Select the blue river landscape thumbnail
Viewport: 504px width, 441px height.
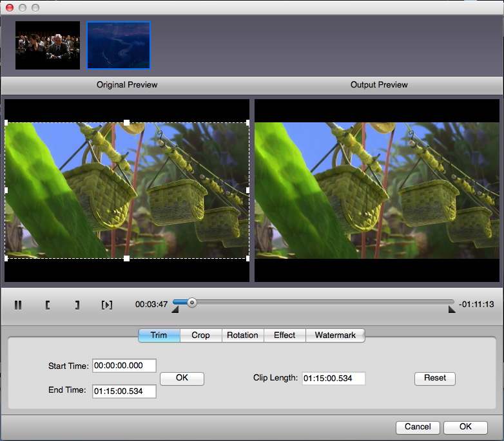click(x=119, y=45)
